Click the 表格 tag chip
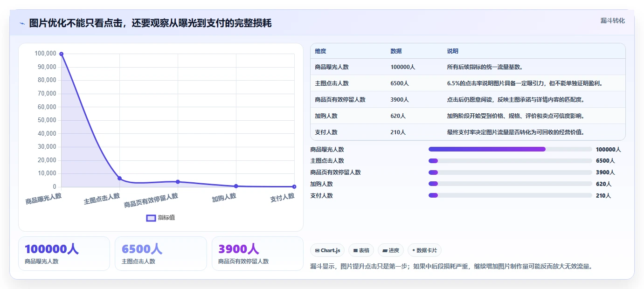This screenshot has height=289, width=644. tap(361, 250)
